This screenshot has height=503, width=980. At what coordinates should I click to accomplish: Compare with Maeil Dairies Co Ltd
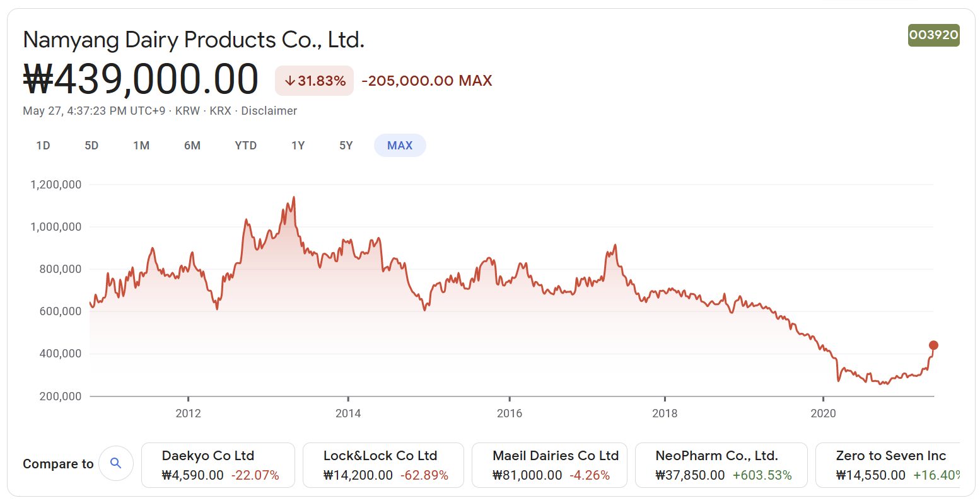pyautogui.click(x=549, y=465)
